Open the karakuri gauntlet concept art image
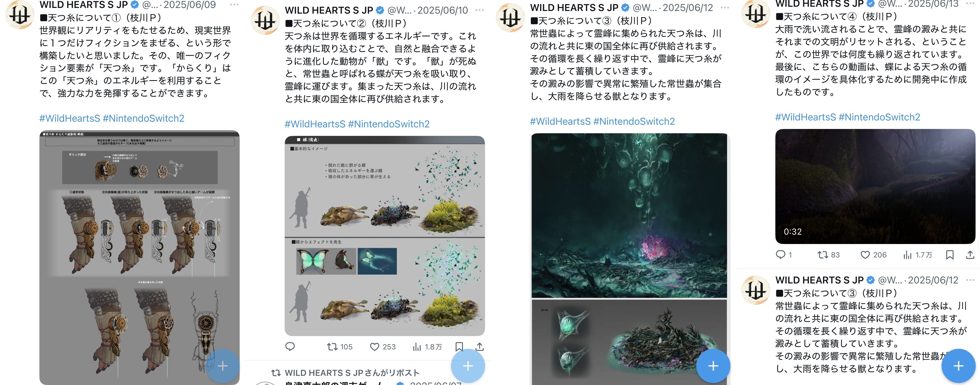The width and height of the screenshot is (980, 385). point(139,258)
